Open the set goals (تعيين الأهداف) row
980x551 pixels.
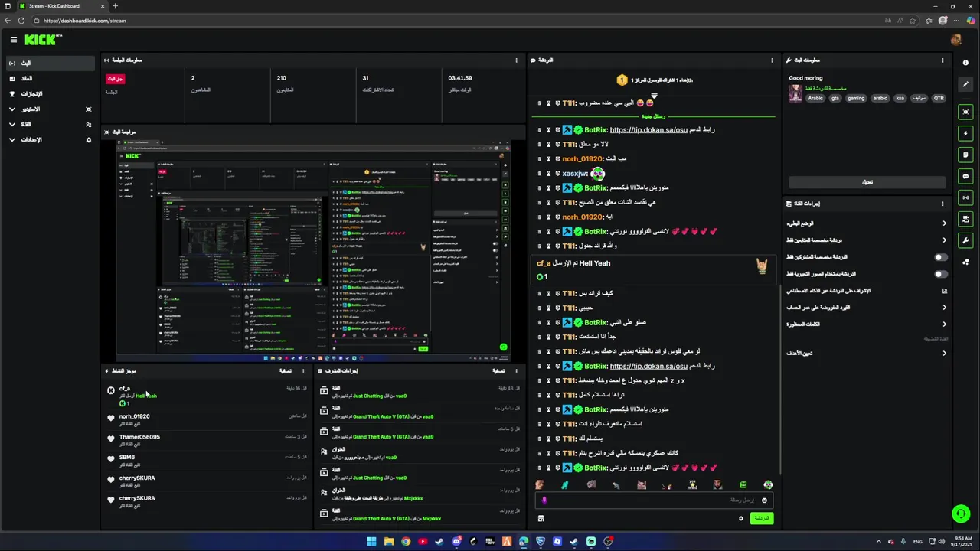click(866, 353)
